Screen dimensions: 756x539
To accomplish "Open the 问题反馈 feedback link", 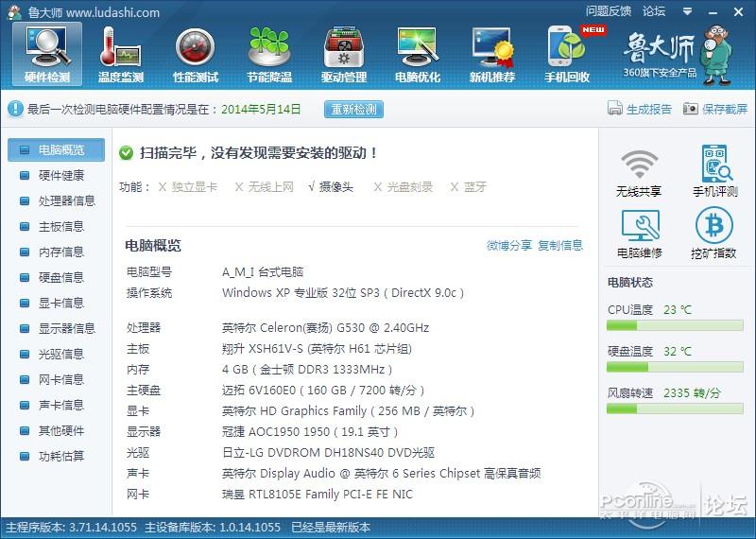I will coord(609,11).
